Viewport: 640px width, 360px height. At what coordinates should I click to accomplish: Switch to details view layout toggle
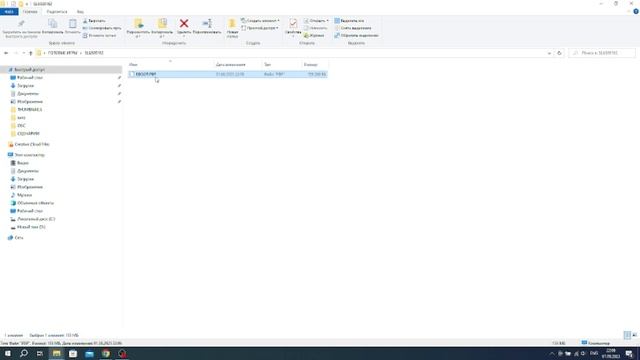tap(627, 335)
